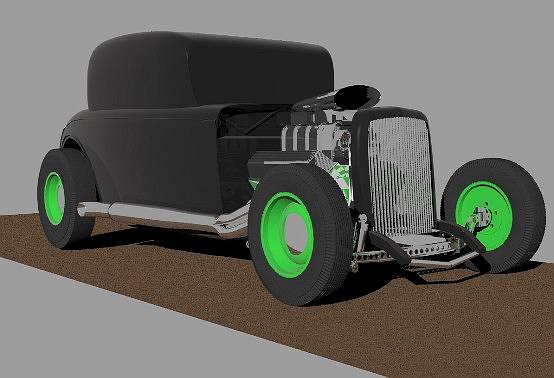Select the chrome front grille mesh
The height and width of the screenshot is (378, 554).
click(400, 176)
